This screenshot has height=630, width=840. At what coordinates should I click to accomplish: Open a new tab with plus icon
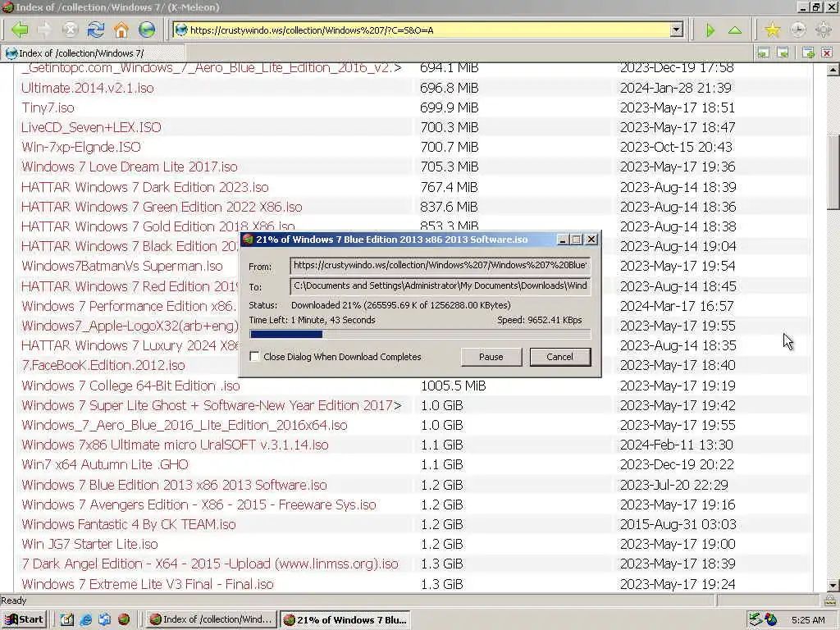point(808,52)
